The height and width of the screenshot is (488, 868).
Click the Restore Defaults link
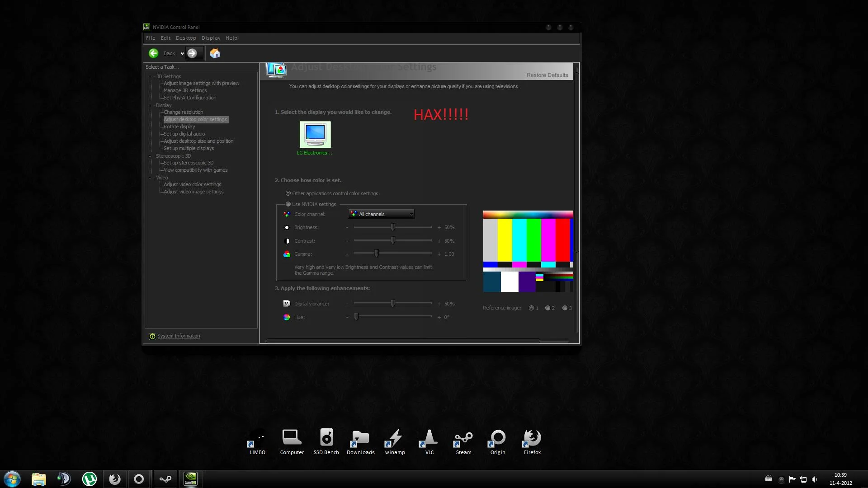[547, 75]
